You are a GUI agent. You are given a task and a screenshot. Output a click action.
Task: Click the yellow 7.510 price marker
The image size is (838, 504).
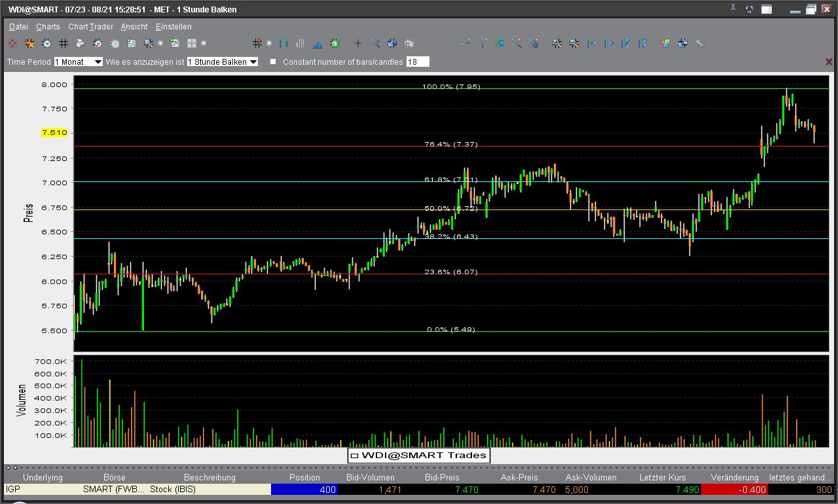click(x=54, y=133)
